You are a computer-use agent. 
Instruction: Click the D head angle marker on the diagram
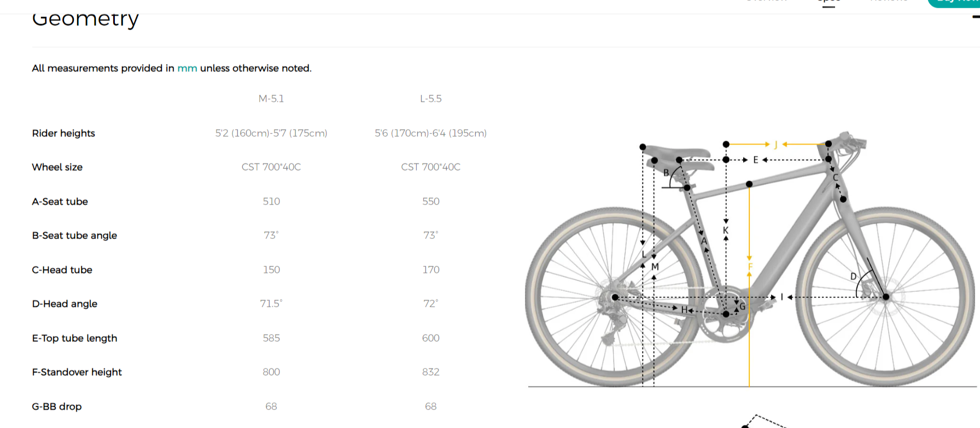click(x=853, y=277)
